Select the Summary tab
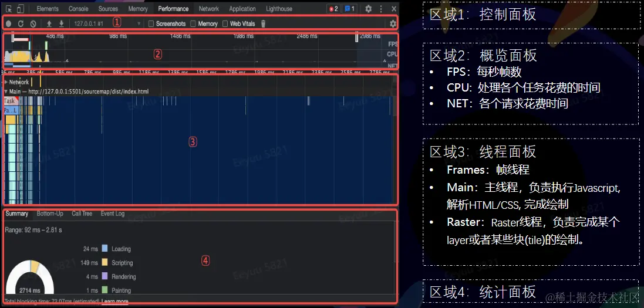This screenshot has height=308, width=644. [17, 214]
